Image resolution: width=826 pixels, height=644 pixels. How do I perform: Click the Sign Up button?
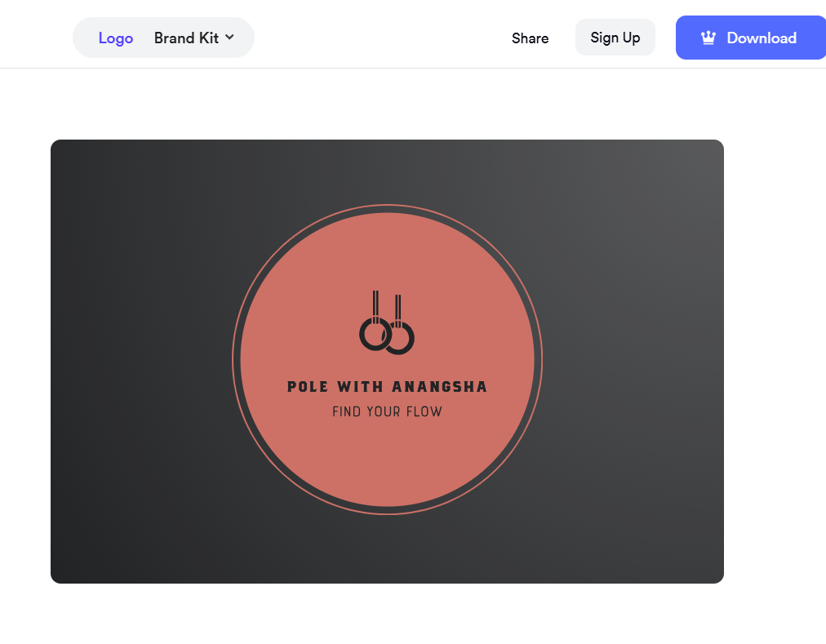[615, 38]
